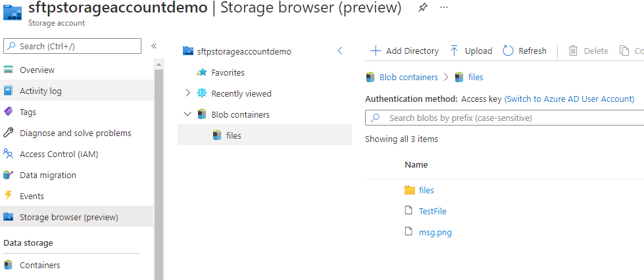Click the Overview menu icon

pos(8,70)
